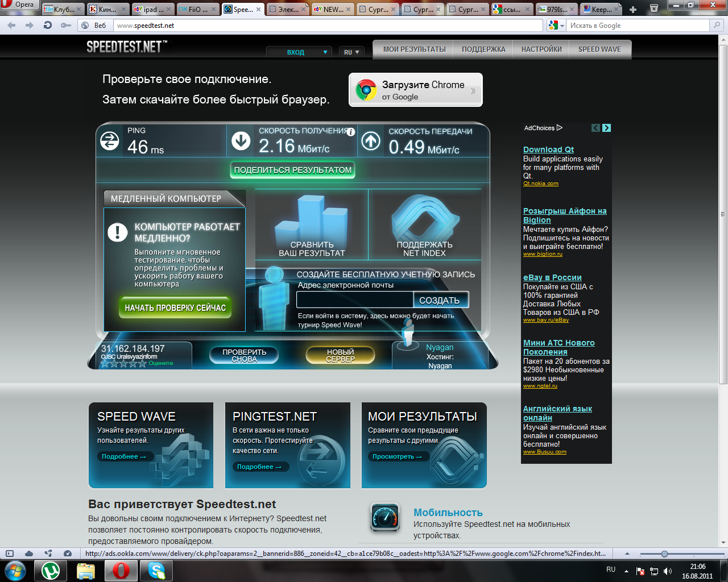728x582 pixels.
Task: Switch to the Клуб tab
Action: pyautogui.click(x=64, y=9)
